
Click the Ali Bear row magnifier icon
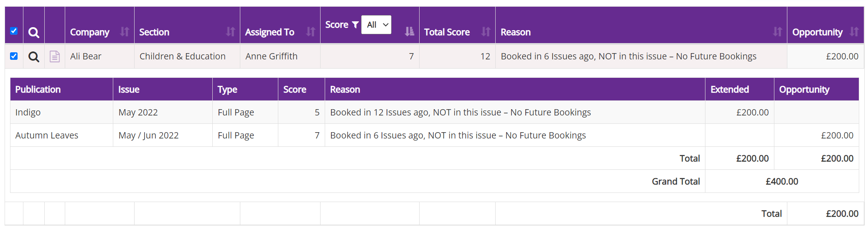pos(34,56)
